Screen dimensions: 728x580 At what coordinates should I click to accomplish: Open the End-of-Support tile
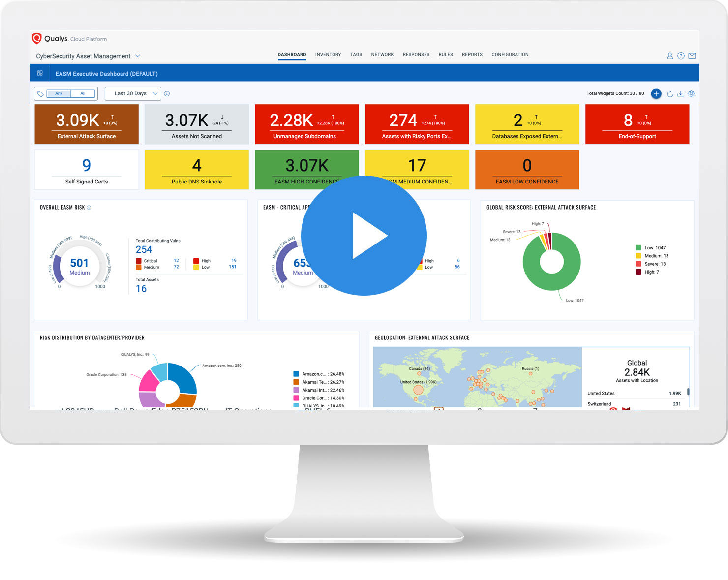tap(637, 124)
